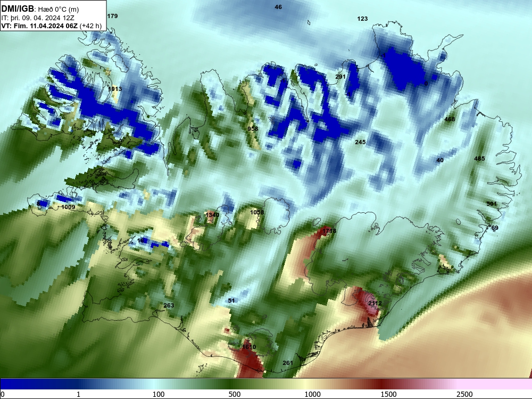Pick the 245 value label

[x=360, y=142]
